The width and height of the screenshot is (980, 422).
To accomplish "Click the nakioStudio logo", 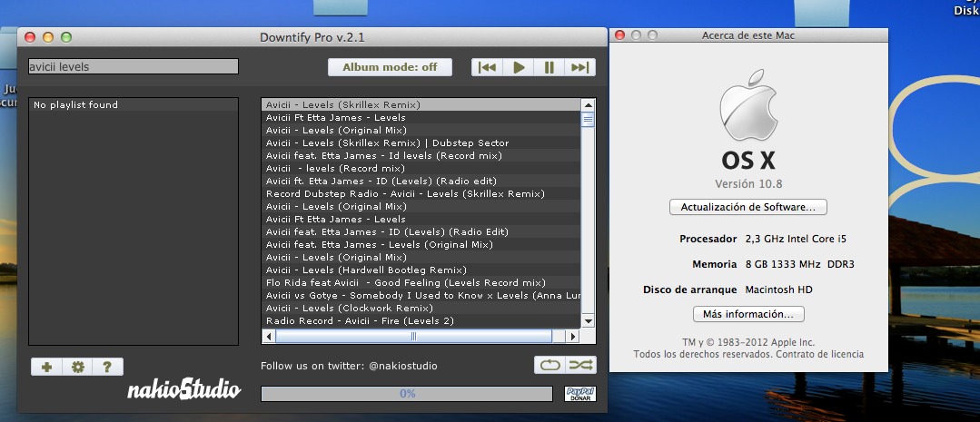I will point(183,391).
